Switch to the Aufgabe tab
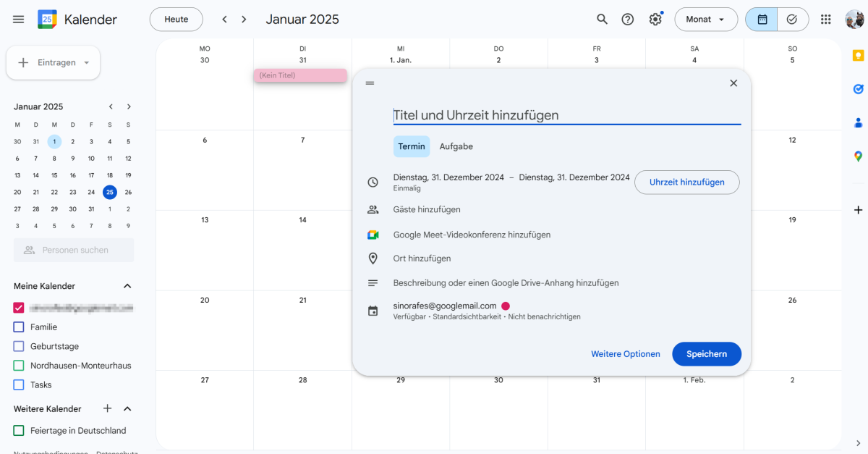The width and height of the screenshot is (868, 454). (x=456, y=146)
